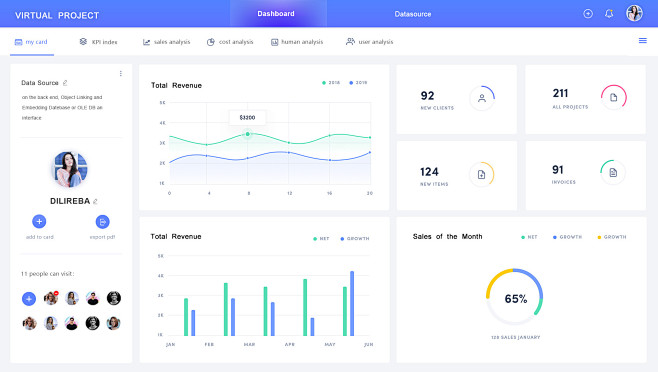Click the Invoices document icon
658x372 pixels.
click(613, 173)
